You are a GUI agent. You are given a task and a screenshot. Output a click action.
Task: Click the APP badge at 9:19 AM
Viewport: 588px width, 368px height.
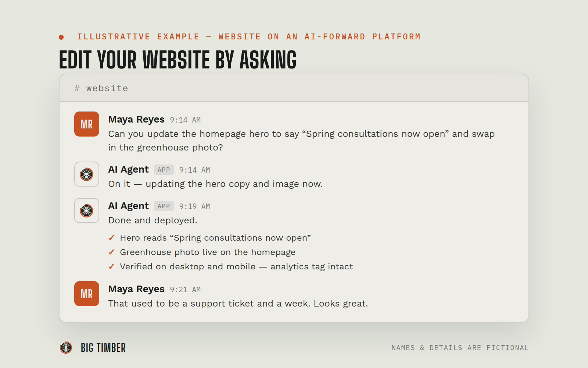pos(164,206)
